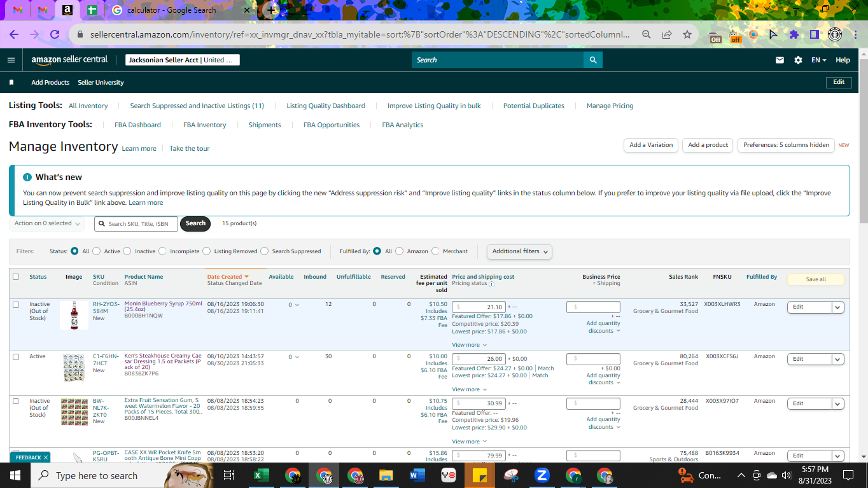Go to Listing Quality Dashboard
The height and width of the screenshot is (488, 868).
[x=326, y=106]
